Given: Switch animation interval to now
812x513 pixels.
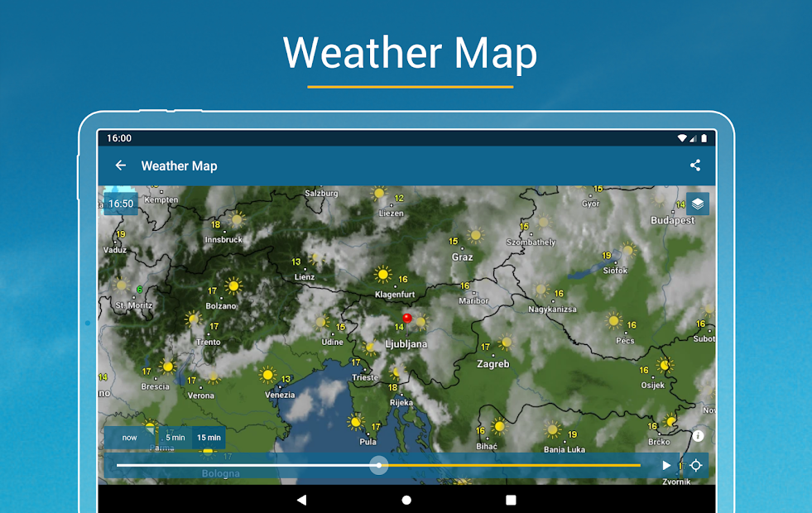Looking at the screenshot, I should (129, 437).
